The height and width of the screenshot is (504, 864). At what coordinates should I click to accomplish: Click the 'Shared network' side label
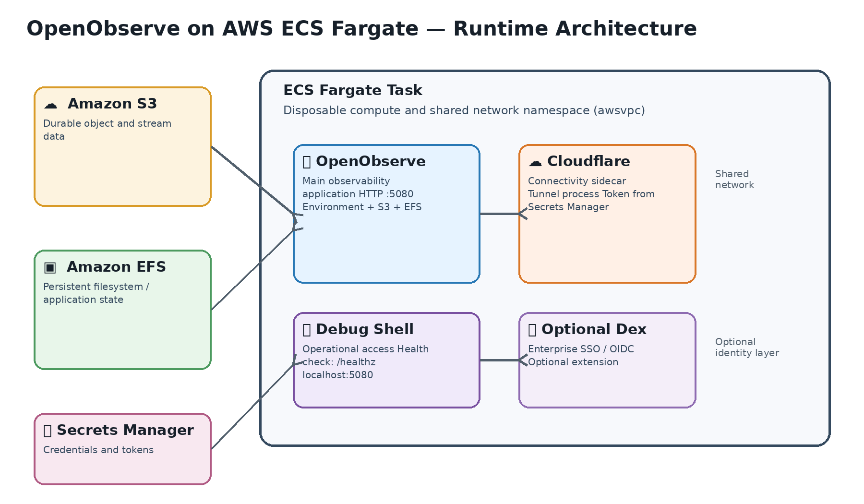click(x=734, y=180)
